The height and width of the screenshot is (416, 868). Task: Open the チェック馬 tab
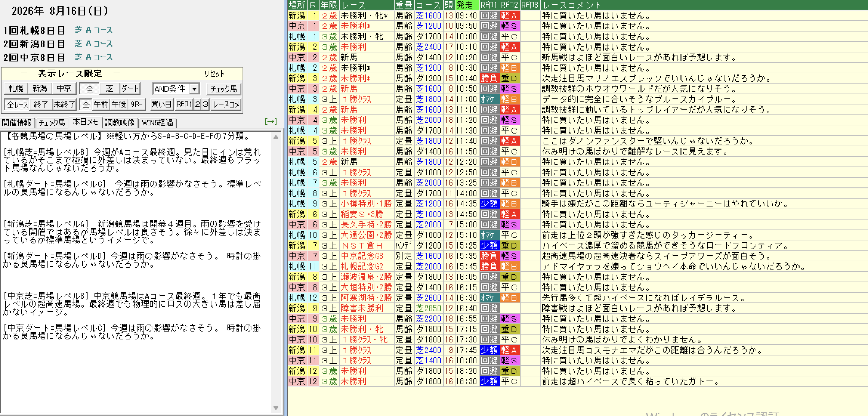coord(52,123)
